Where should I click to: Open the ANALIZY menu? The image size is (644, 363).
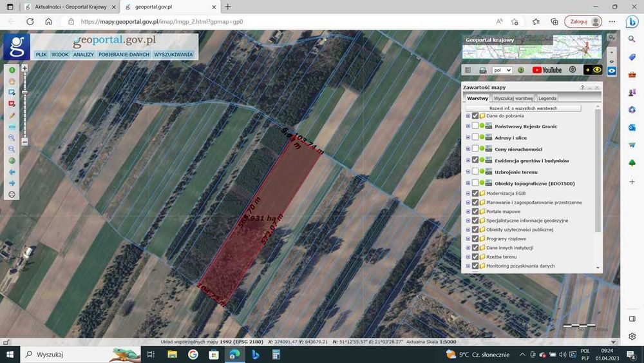click(83, 54)
